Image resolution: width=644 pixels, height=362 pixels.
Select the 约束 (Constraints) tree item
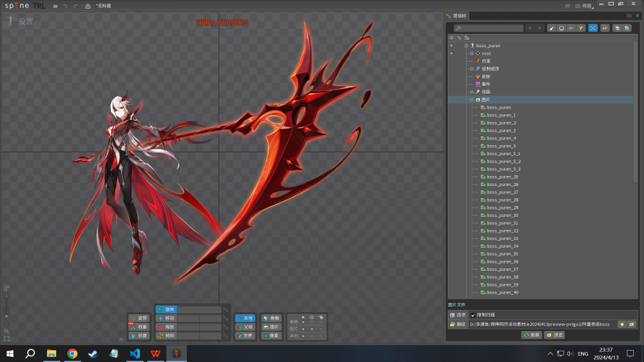486,61
